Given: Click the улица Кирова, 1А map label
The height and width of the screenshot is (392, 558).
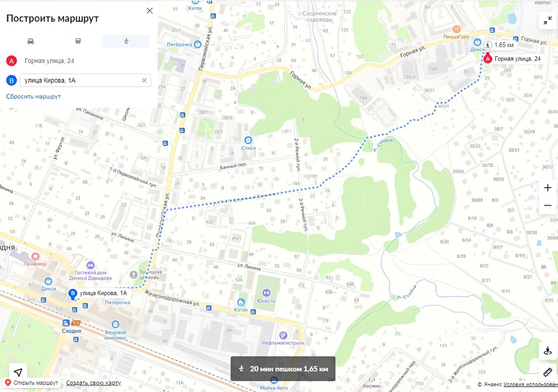Looking at the screenshot, I should 103,294.
